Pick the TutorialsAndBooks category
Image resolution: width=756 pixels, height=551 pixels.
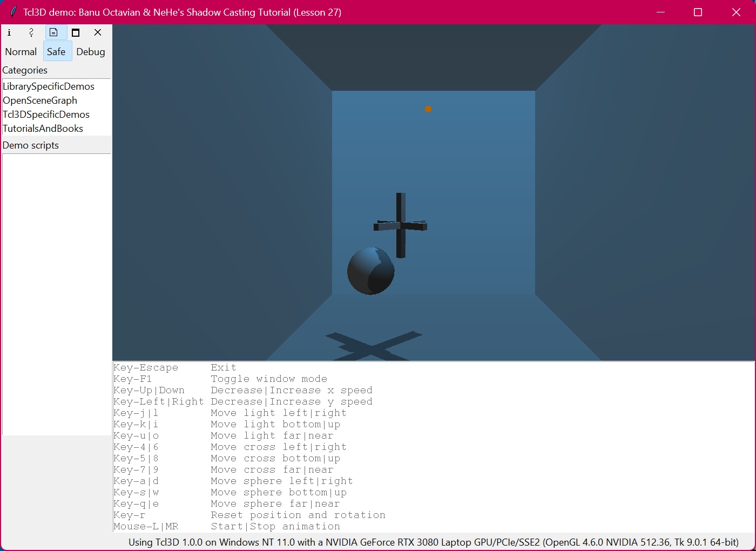(43, 129)
